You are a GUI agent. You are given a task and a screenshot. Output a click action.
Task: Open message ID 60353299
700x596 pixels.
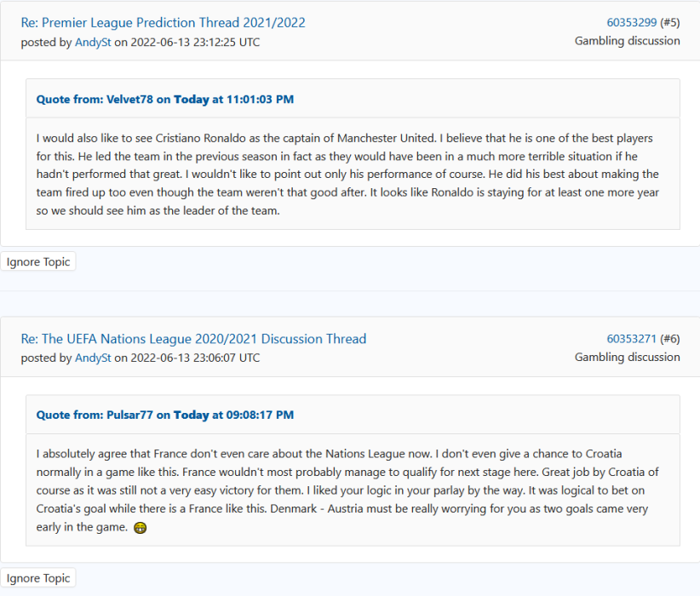(x=632, y=23)
